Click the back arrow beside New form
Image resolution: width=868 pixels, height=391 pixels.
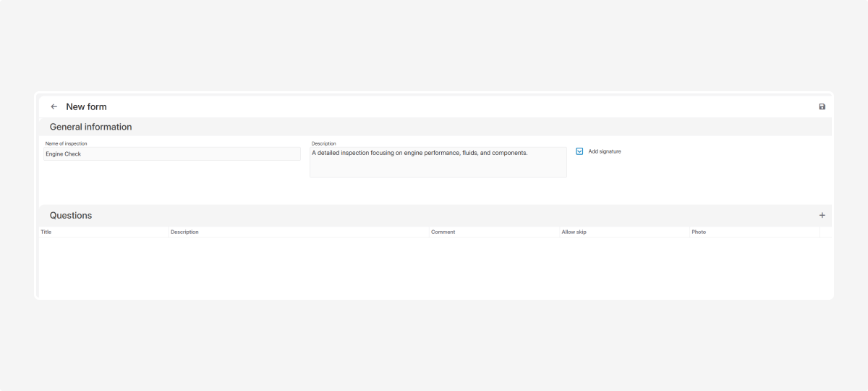tap(54, 106)
